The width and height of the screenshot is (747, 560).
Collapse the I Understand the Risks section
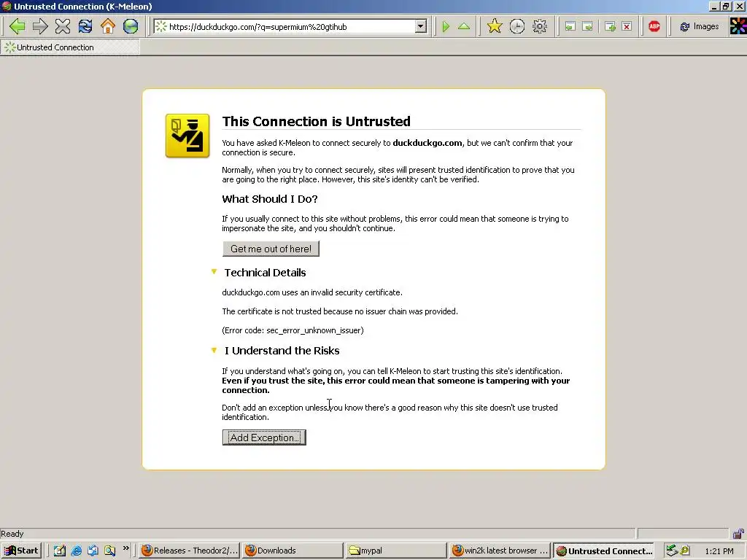(214, 351)
